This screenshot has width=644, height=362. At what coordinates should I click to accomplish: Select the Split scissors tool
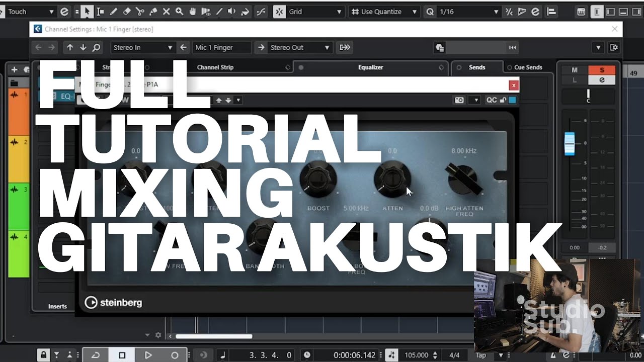140,12
